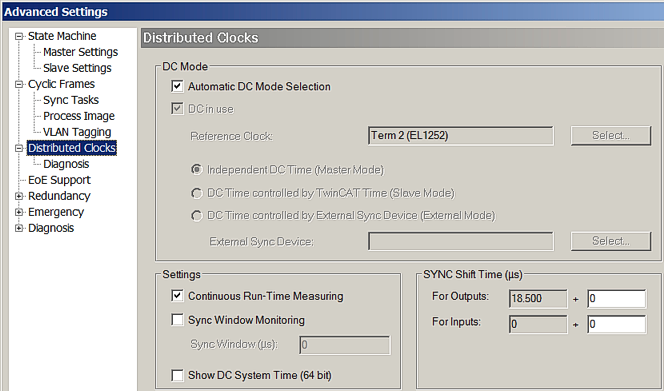The height and width of the screenshot is (391, 664).
Task: Click the Distributed Clocks page header
Action: click(402, 38)
